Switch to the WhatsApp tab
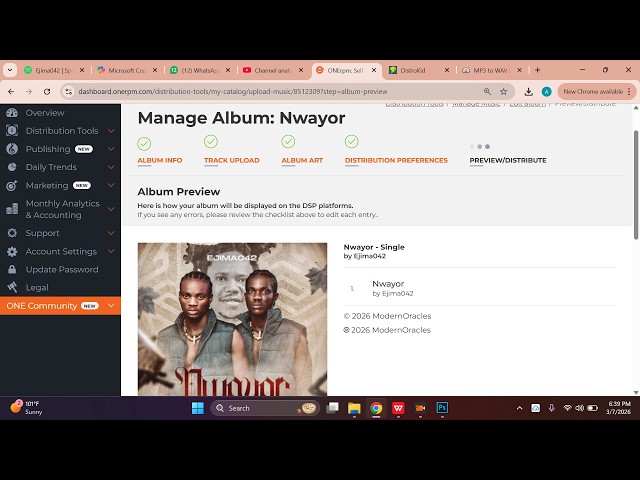Image resolution: width=640 pixels, height=480 pixels. coord(200,70)
